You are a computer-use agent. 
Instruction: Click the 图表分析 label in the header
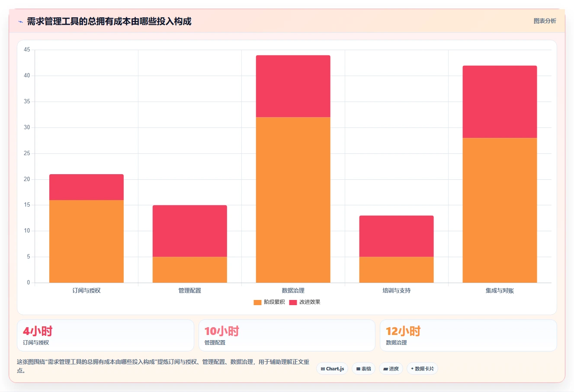[545, 21]
